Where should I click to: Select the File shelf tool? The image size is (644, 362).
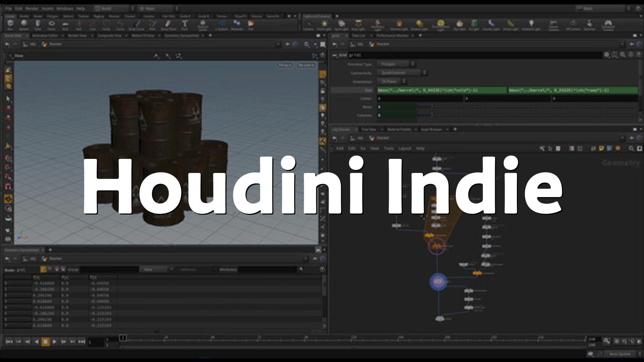pos(251,25)
